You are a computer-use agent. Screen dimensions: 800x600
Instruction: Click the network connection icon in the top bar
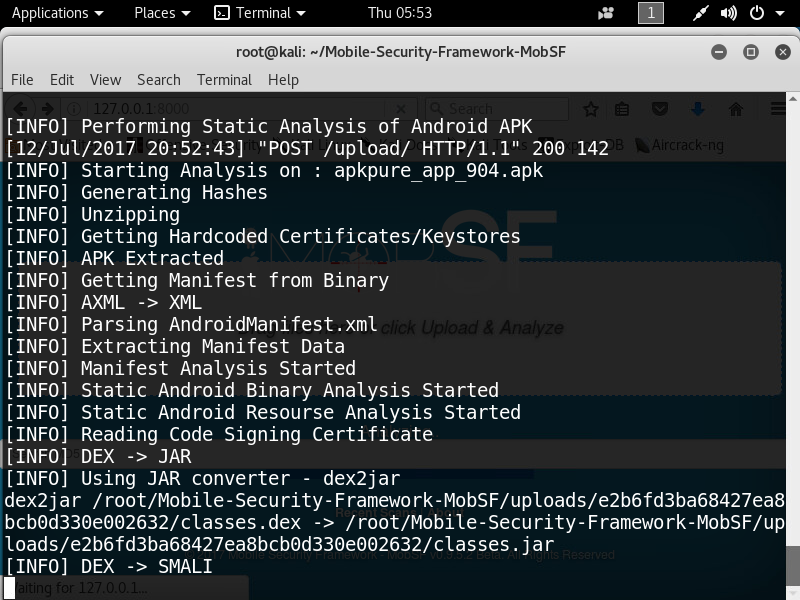click(x=701, y=13)
